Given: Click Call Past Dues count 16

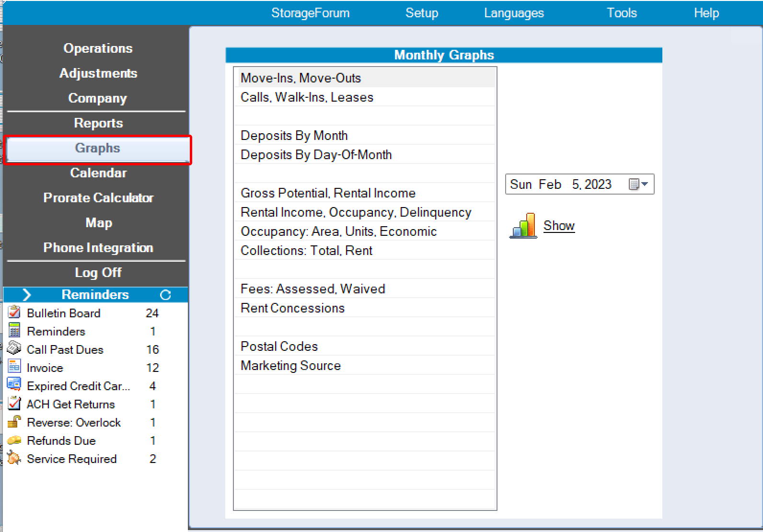Looking at the screenshot, I should (x=152, y=349).
